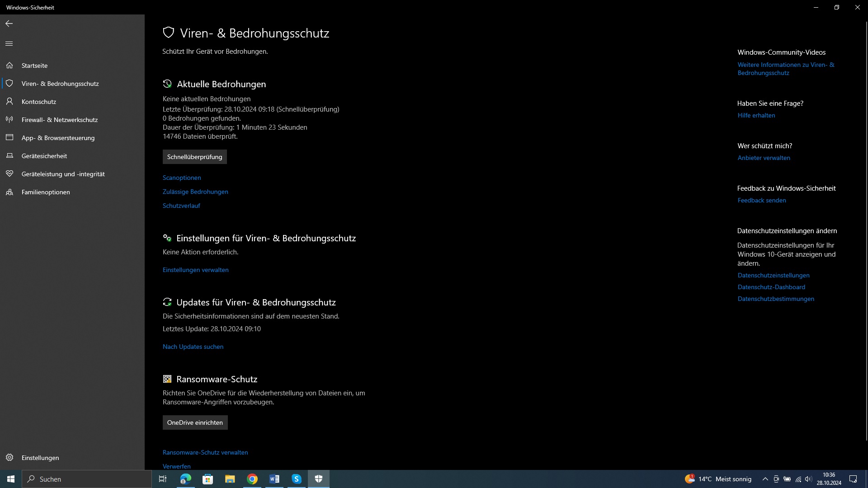The width and height of the screenshot is (868, 488).
Task: Select Gerätesicherheit laptop icon
Action: coord(9,156)
